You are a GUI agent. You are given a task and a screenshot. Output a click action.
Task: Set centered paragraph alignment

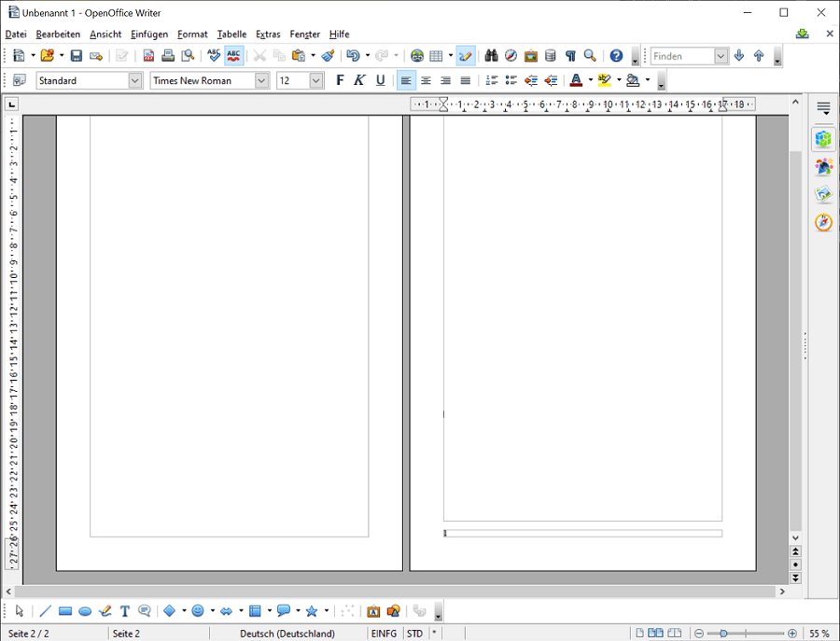[426, 80]
